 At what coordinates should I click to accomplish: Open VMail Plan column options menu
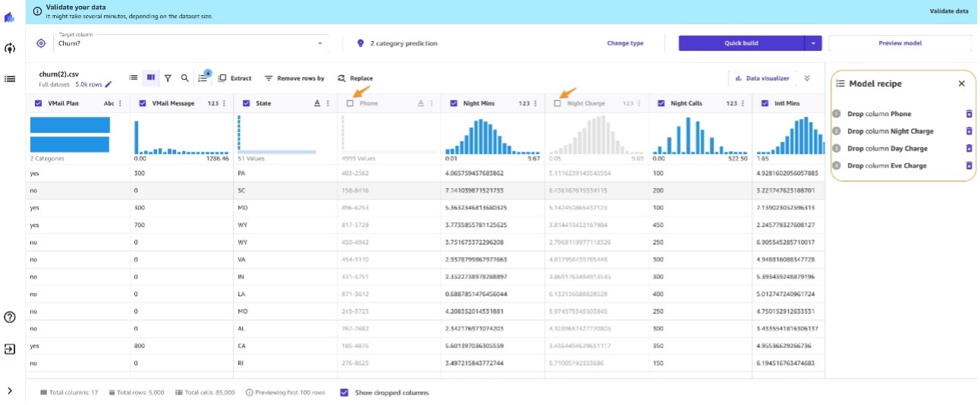click(120, 103)
